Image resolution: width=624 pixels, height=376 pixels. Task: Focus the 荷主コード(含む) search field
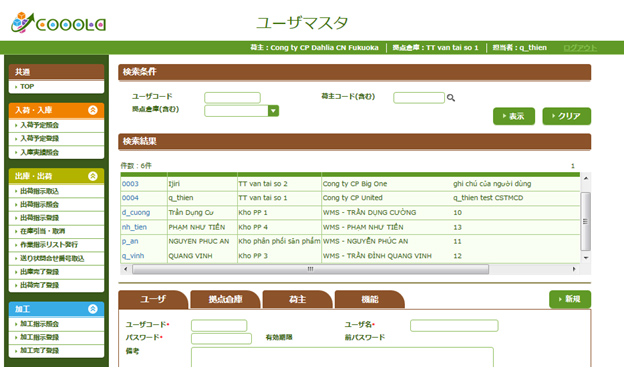(419, 97)
